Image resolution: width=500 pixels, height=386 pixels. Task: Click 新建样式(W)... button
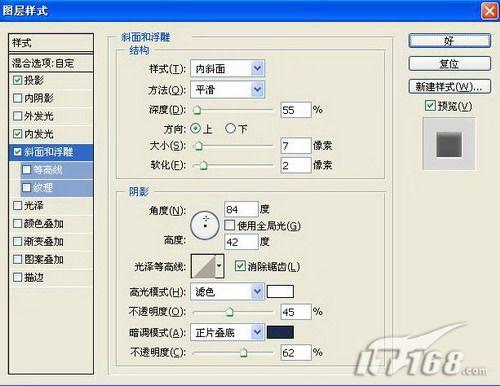point(450,87)
